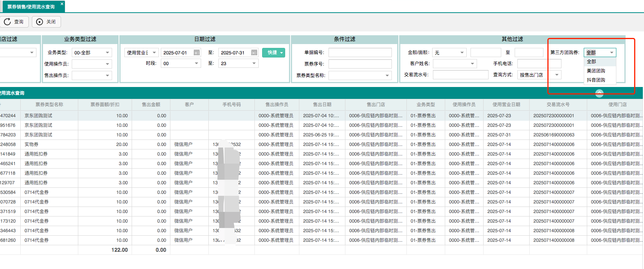Screen dimensions: 644x269
Task: Choose 美团团购 from the open dropdown list
Action: coord(596,71)
